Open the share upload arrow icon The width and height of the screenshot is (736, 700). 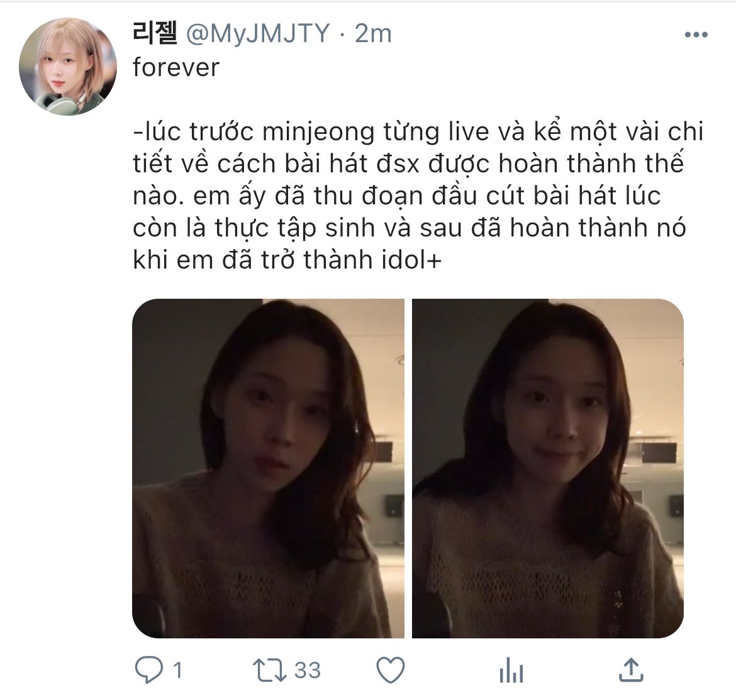click(x=631, y=670)
